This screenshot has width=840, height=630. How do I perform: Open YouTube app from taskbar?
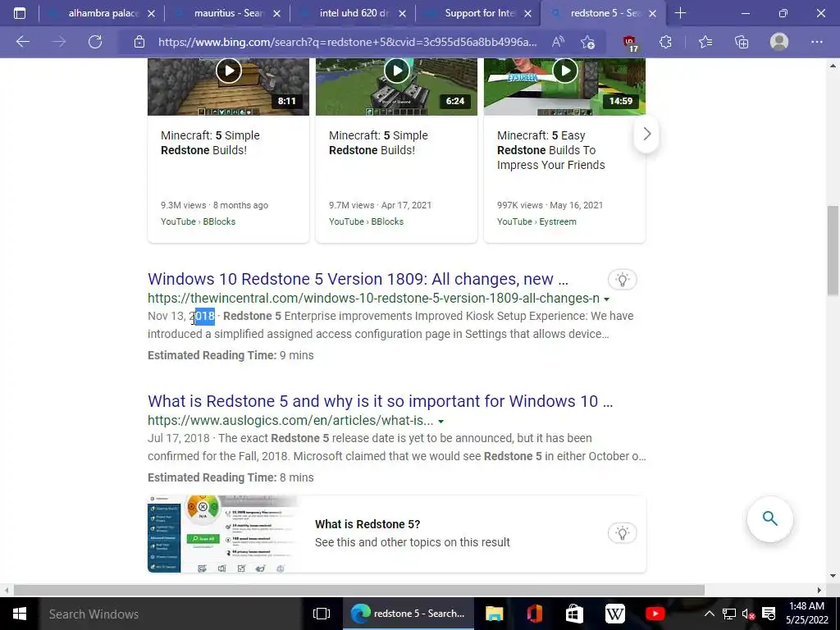655,614
